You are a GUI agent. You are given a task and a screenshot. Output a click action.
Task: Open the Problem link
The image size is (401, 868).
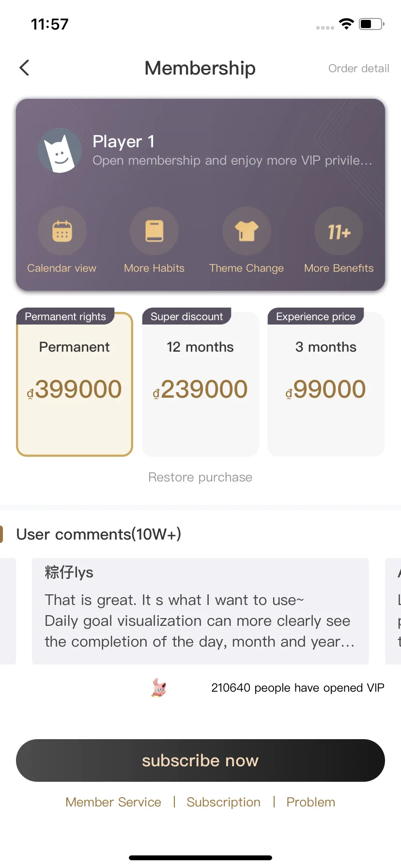[x=311, y=802]
